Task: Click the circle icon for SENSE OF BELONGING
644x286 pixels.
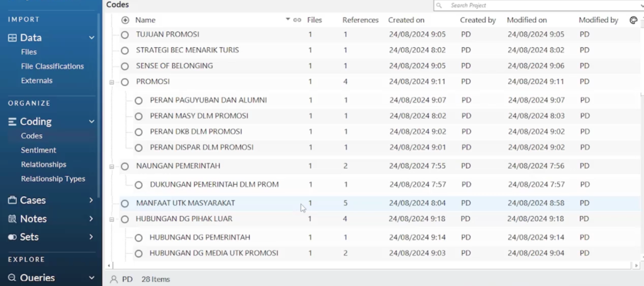Action: 125,66
